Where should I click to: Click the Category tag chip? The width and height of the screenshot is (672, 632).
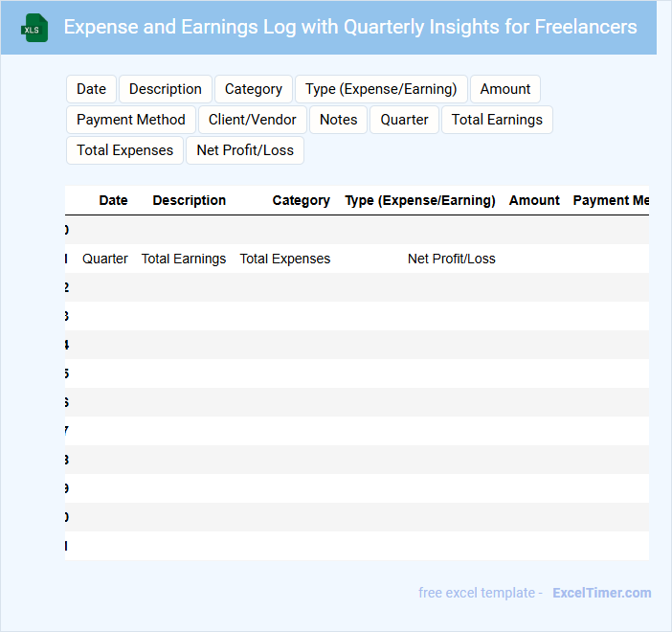pos(253,89)
